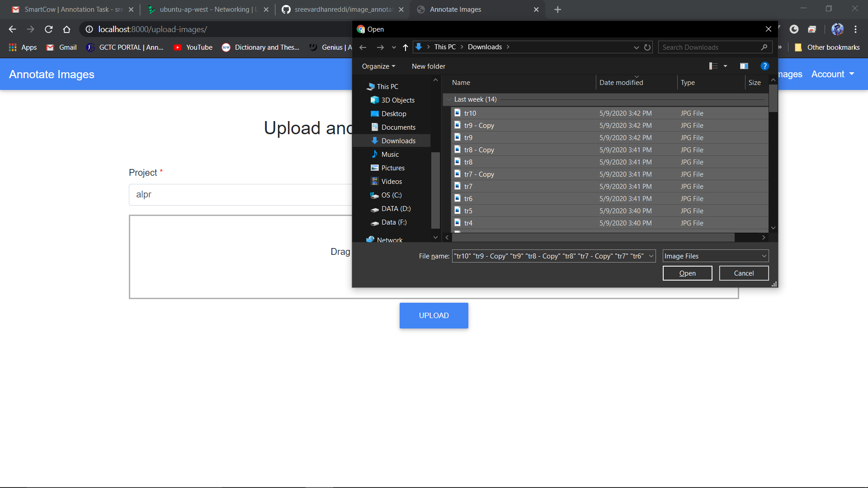Sort files using the Date modified column header
The image size is (868, 488).
point(621,83)
